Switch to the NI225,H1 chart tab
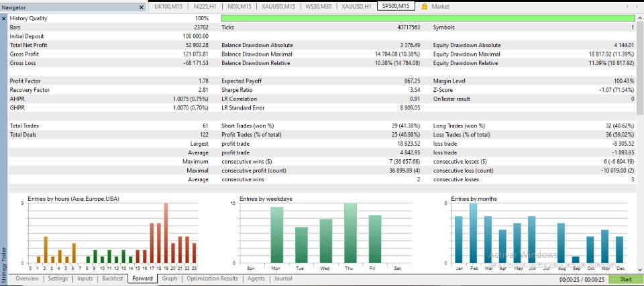Screen dimensions: 644x286 [205, 7]
